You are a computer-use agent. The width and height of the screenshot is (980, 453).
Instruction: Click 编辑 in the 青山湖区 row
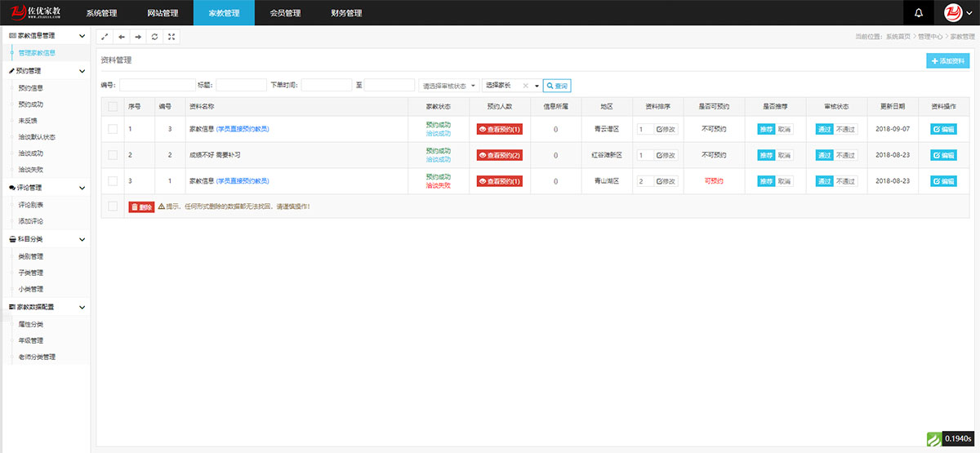[x=943, y=181]
